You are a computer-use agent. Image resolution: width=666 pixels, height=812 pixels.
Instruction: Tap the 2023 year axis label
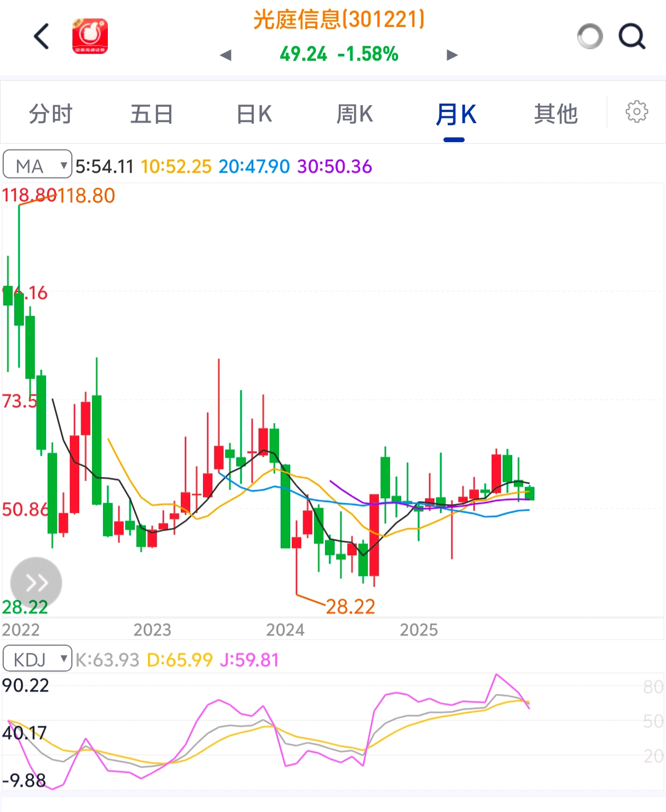click(152, 630)
